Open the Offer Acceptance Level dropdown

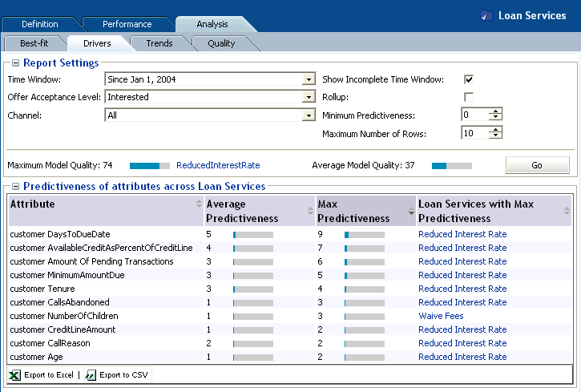point(309,97)
